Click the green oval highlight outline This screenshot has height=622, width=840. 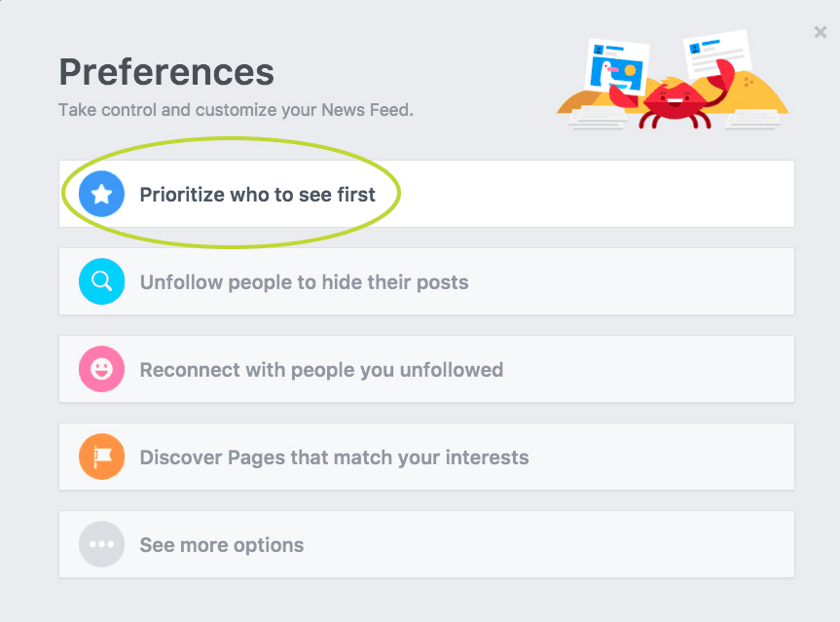coord(231,193)
